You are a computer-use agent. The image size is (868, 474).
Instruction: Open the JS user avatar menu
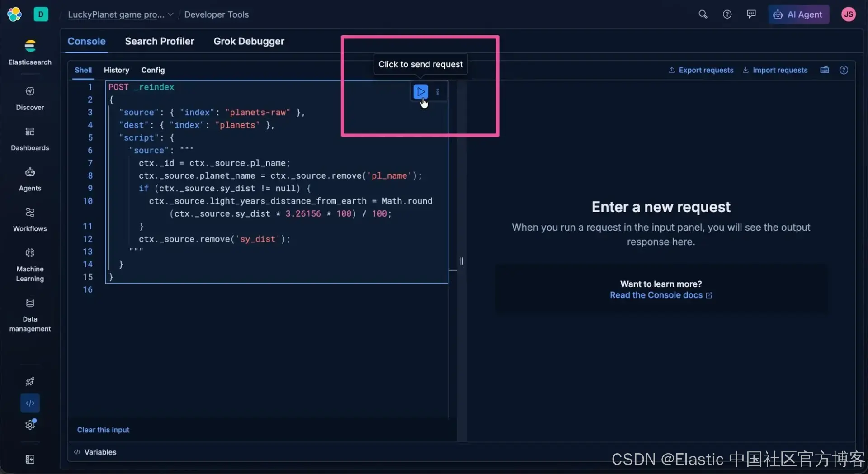coord(849,14)
